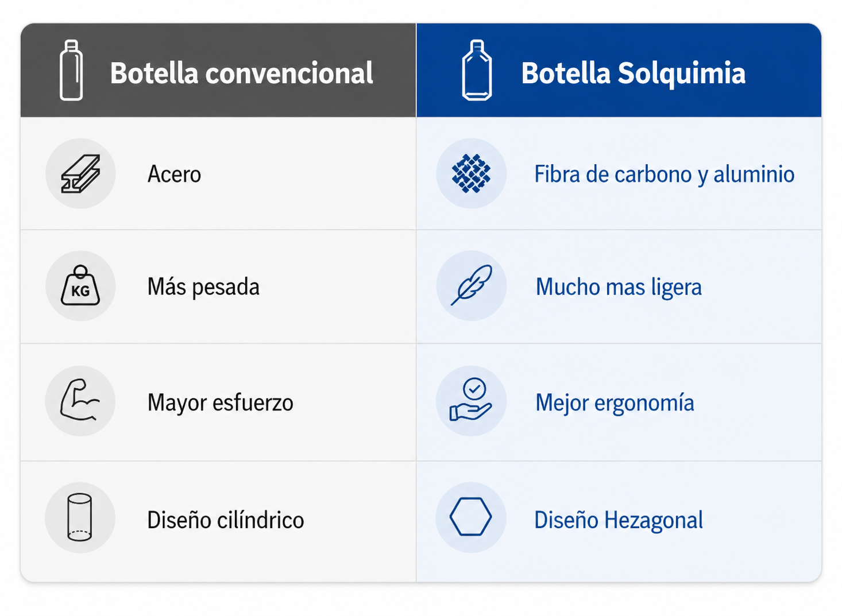Select the steel beam icon

click(80, 173)
